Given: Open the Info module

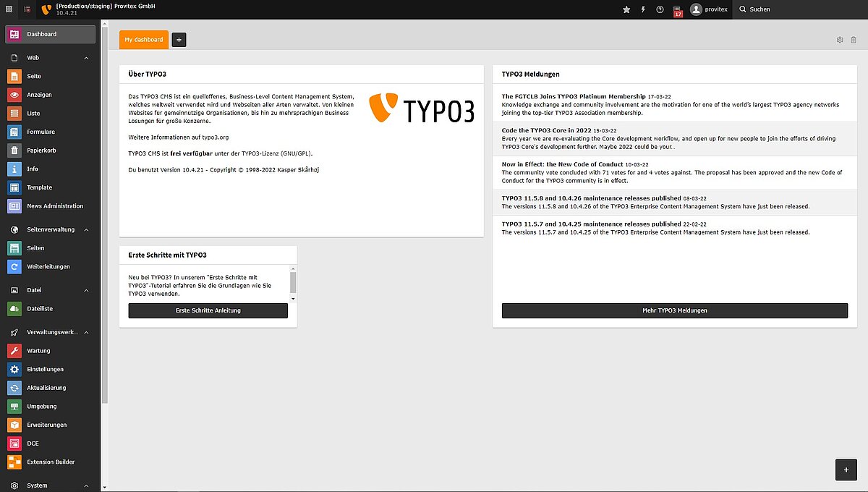Looking at the screenshot, I should pos(50,169).
